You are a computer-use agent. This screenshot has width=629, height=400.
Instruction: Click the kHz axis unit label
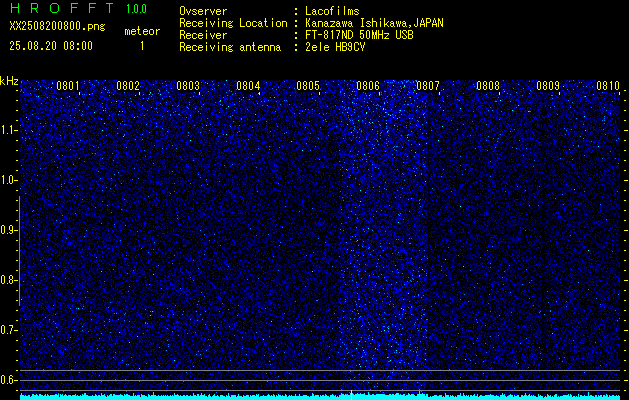point(9,81)
